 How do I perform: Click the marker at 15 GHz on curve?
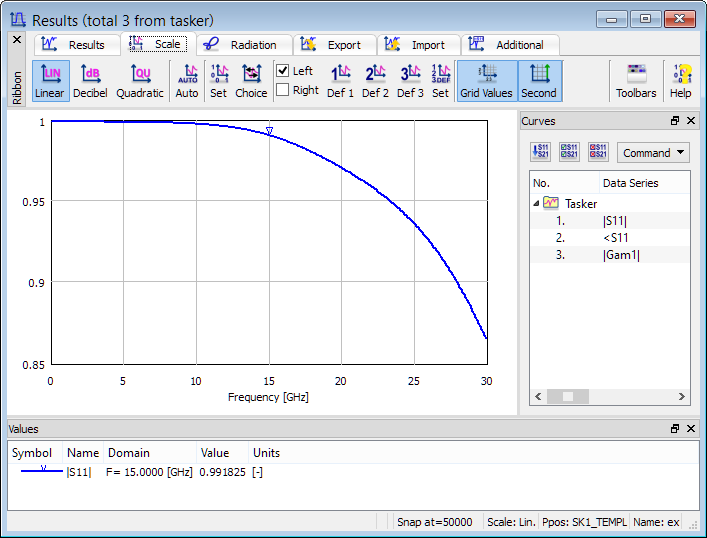269,131
